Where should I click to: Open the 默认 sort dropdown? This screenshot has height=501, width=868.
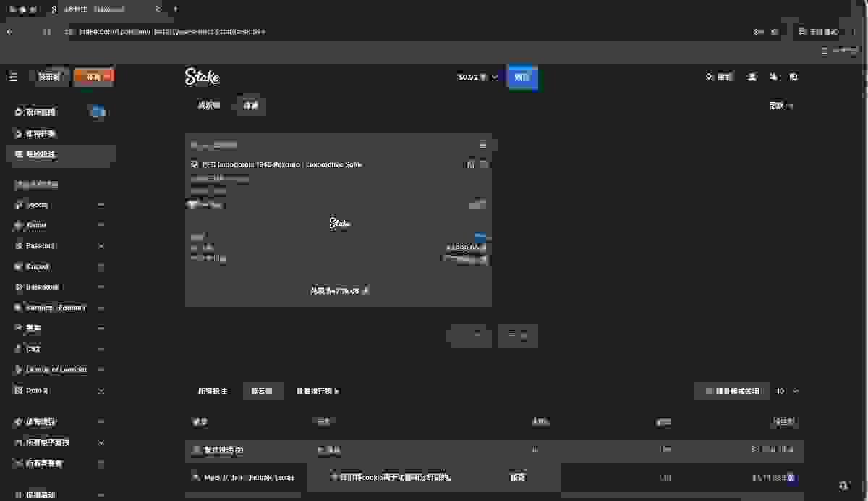[x=781, y=106]
